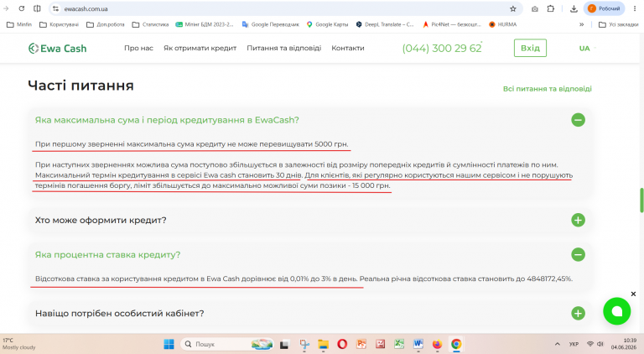The height and width of the screenshot is (354, 644).
Task: Open PowerPoint from the taskbar
Action: click(361, 344)
